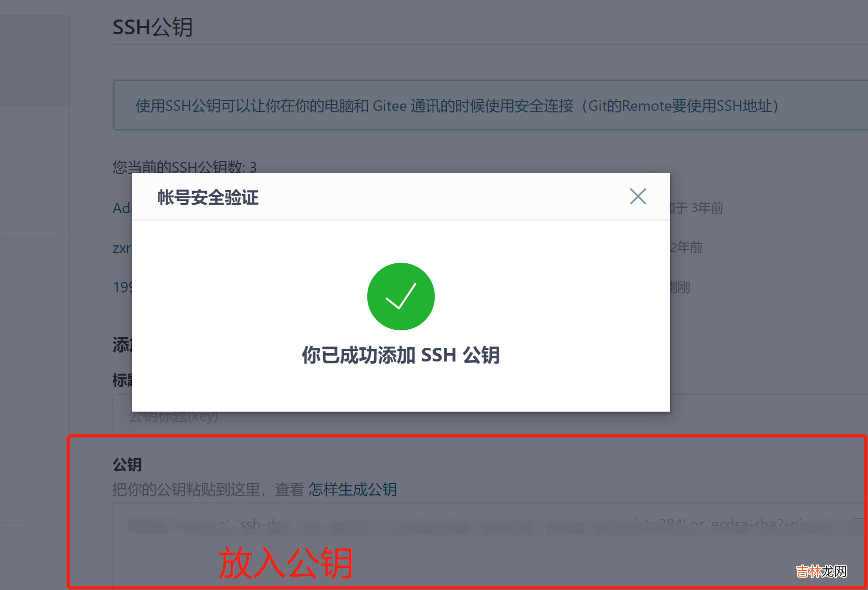The image size is (868, 590).
Task: Open the key entry starting with 19
Action: [x=122, y=287]
